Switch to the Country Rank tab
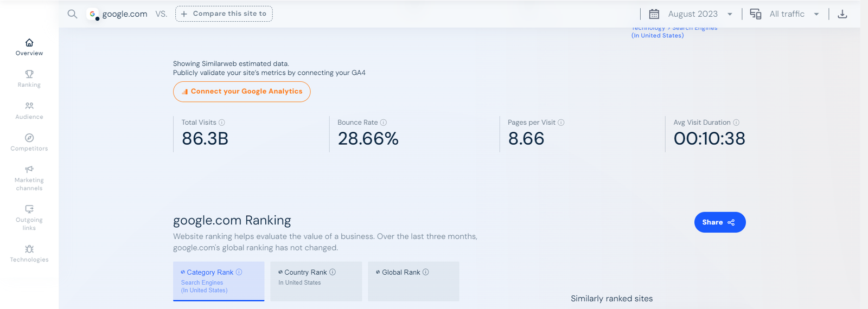Image resolution: width=868 pixels, height=309 pixels. click(316, 281)
